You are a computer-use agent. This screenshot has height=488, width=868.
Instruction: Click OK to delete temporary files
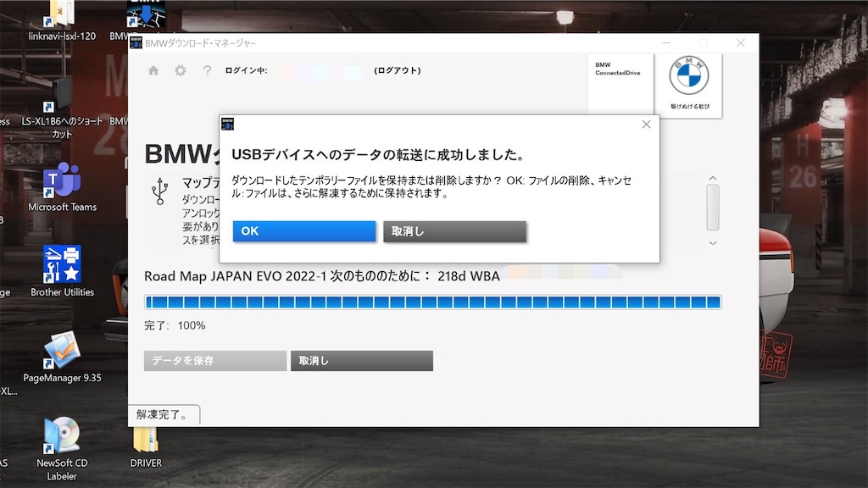point(303,230)
